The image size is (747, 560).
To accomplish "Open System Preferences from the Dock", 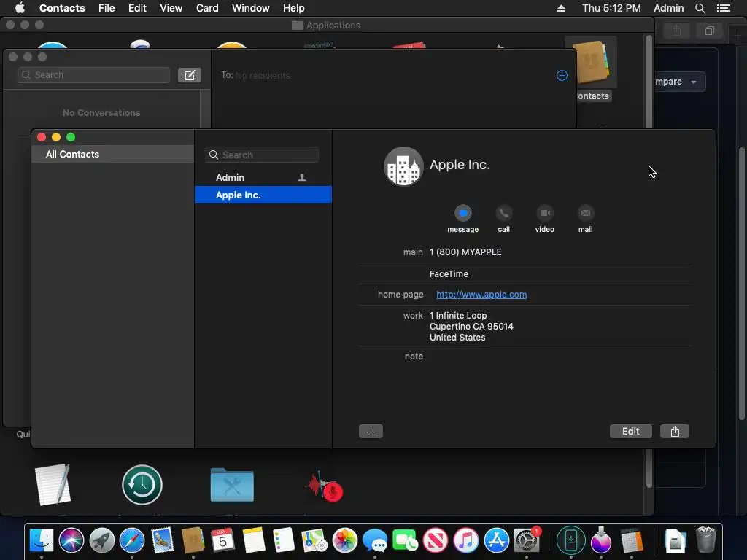I will click(527, 540).
